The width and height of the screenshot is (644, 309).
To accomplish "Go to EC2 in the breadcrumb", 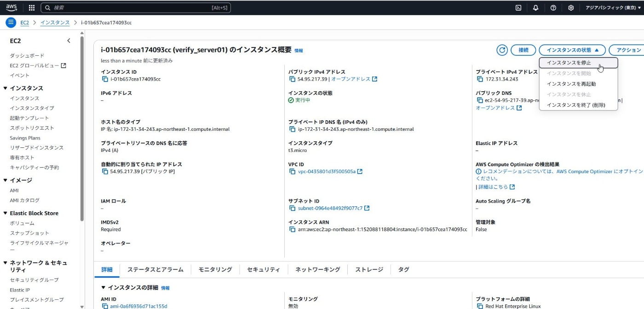I will tap(24, 23).
